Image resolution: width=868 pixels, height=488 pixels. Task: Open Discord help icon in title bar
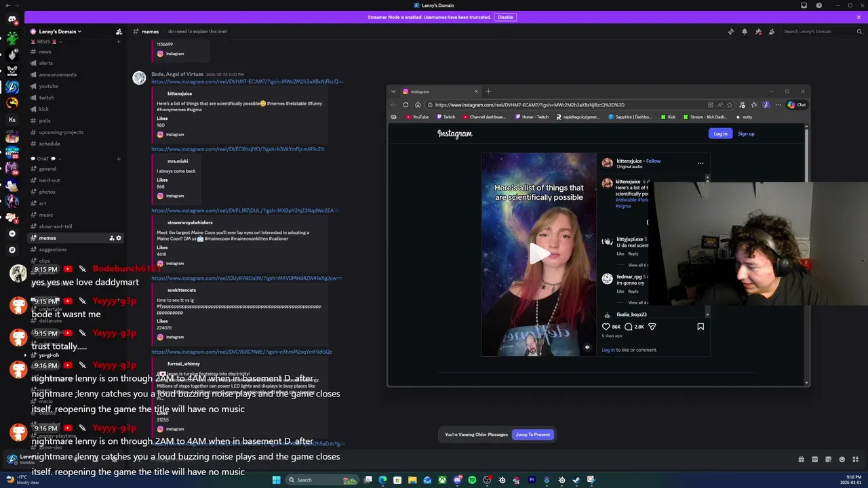coord(819,5)
